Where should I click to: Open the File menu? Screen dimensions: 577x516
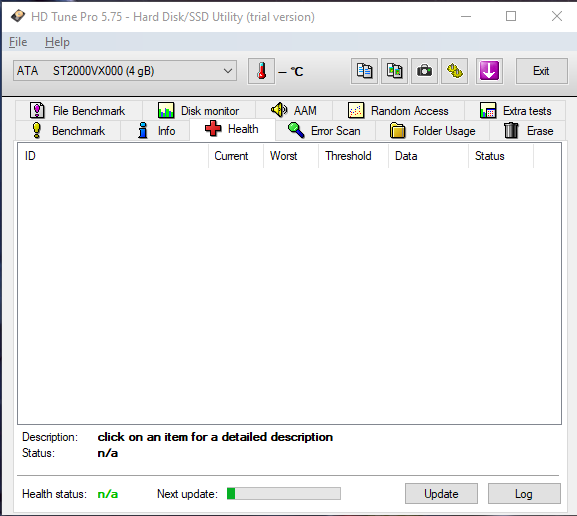(x=18, y=42)
